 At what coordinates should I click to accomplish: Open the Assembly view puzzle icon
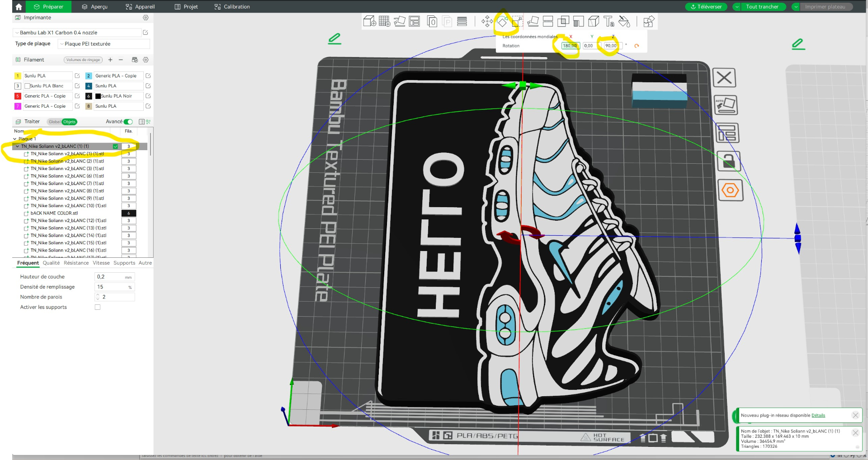pyautogui.click(x=649, y=21)
